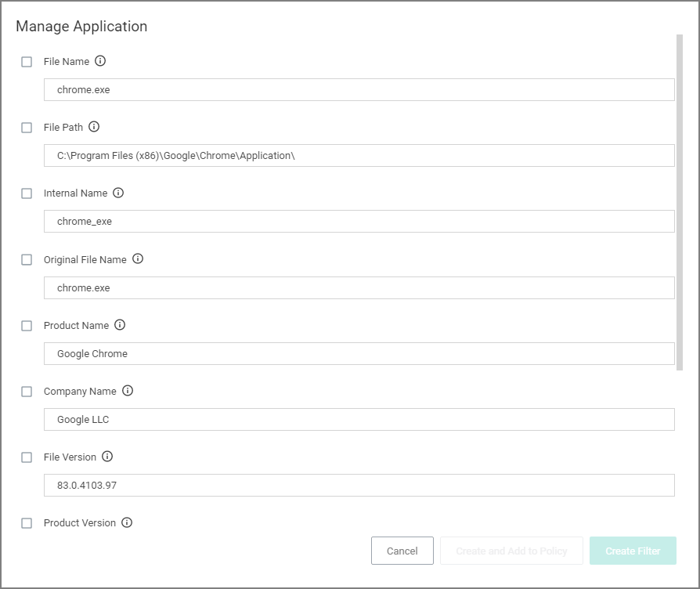Click Create and Add to Policy
This screenshot has height=589, width=700.
pyautogui.click(x=511, y=551)
